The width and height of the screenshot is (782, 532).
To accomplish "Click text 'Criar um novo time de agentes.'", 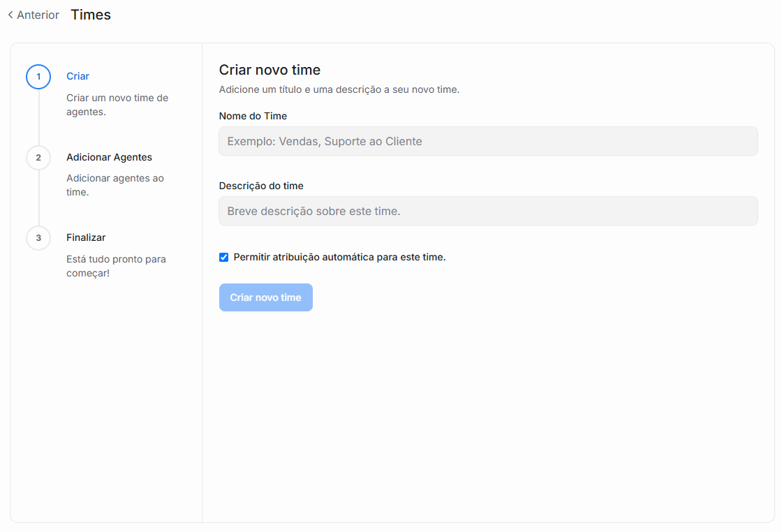I will click(117, 105).
